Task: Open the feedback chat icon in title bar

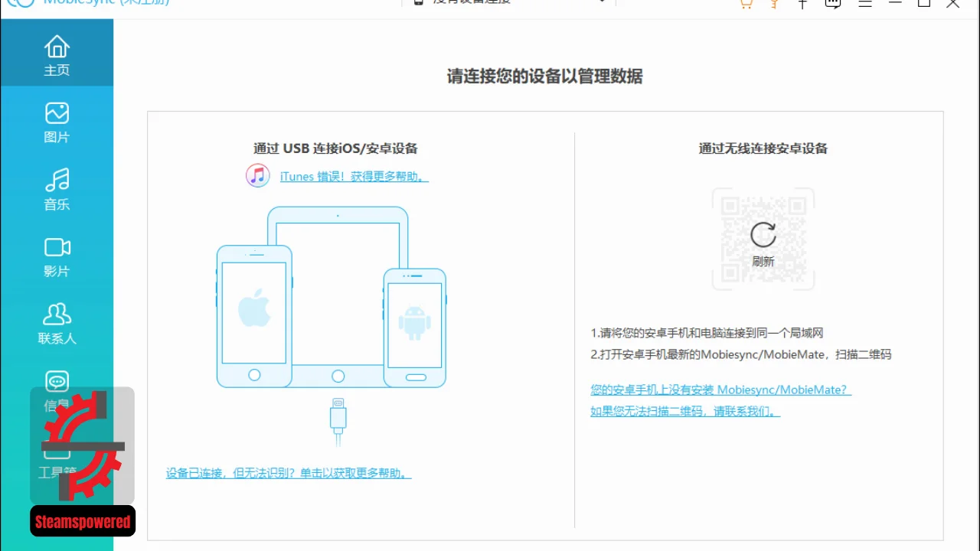Action: [833, 3]
